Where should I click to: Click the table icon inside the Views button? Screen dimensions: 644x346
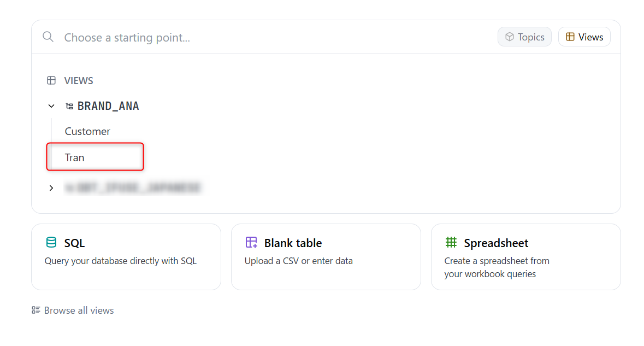tap(570, 37)
